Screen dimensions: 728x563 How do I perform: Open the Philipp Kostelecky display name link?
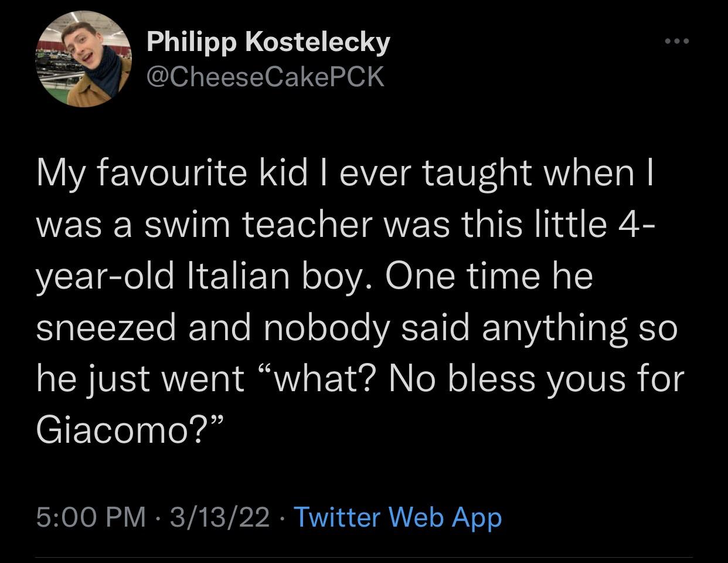pyautogui.click(x=268, y=42)
